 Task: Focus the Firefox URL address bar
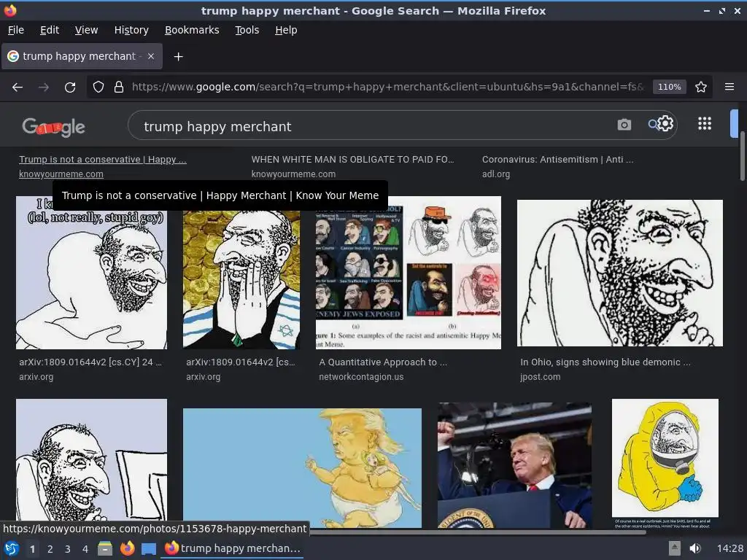coord(386,87)
